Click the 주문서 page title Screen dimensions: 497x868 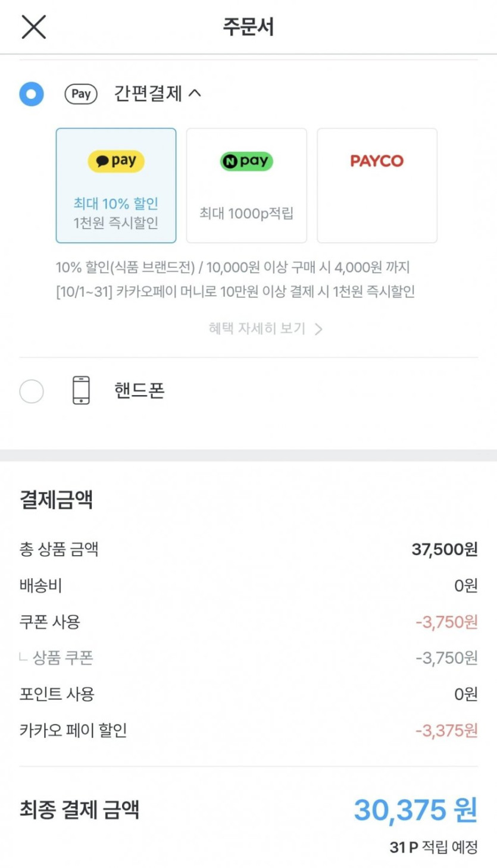pos(248,27)
